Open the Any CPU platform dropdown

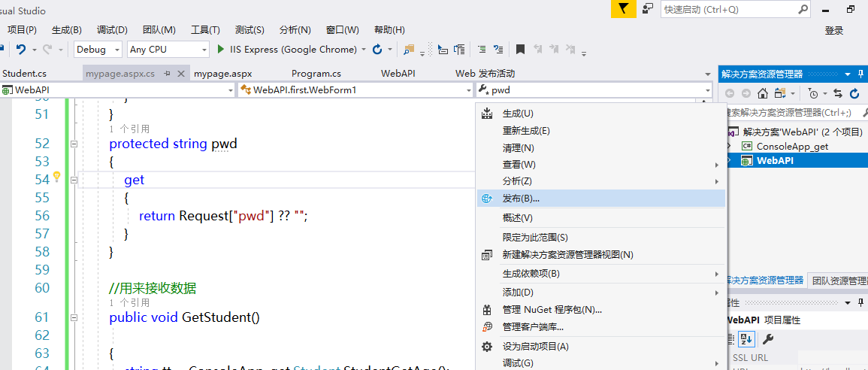(x=168, y=50)
